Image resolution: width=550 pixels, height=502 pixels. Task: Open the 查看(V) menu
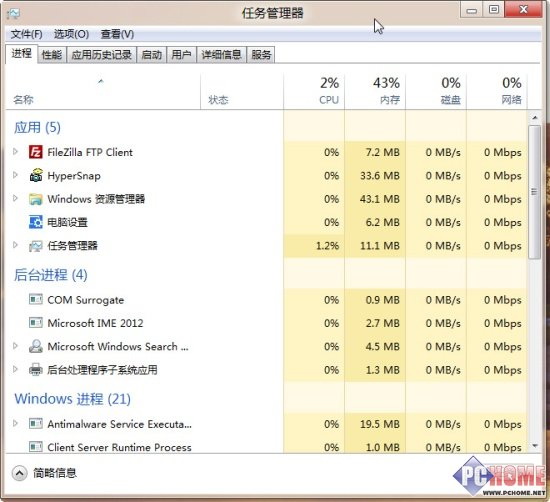[x=117, y=34]
